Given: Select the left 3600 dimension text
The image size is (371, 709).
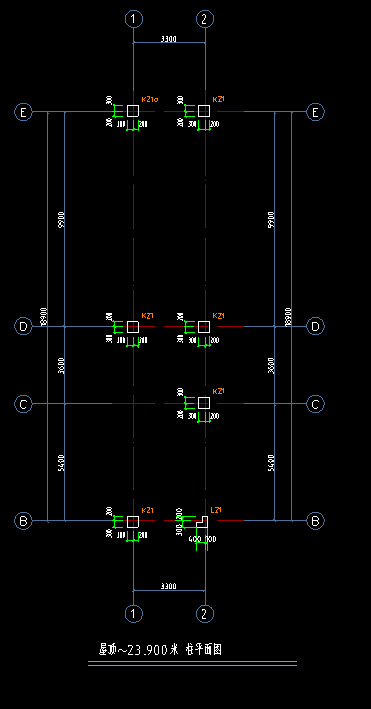Looking at the screenshot, I should click(61, 365).
